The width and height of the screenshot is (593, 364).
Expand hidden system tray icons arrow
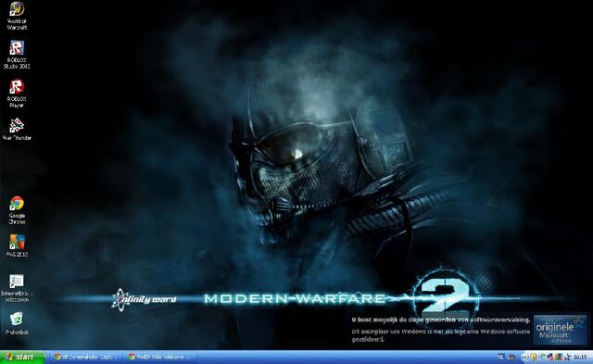(525, 357)
